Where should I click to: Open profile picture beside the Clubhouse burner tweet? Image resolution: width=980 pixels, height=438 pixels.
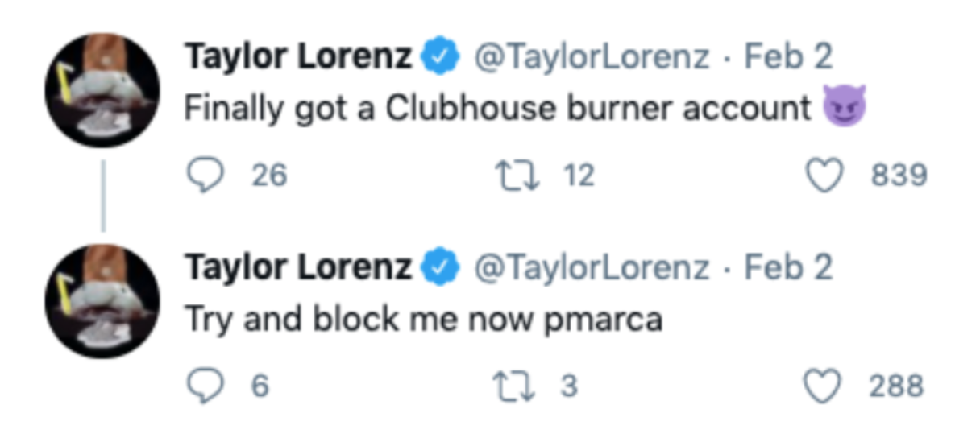click(x=102, y=90)
